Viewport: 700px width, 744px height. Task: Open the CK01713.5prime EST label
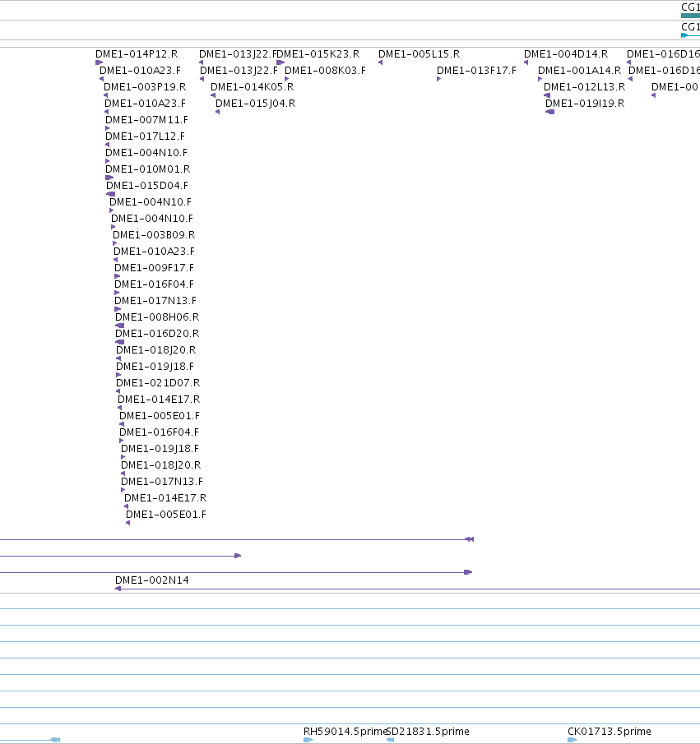(x=610, y=732)
